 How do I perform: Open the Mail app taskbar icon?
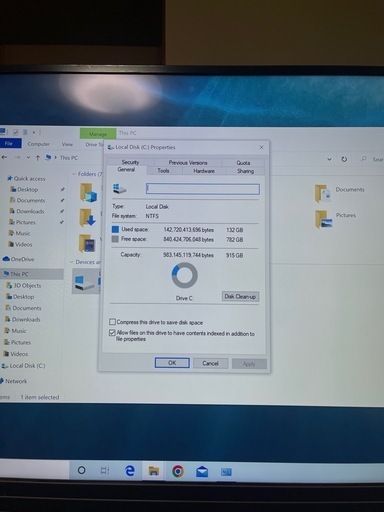202,472
